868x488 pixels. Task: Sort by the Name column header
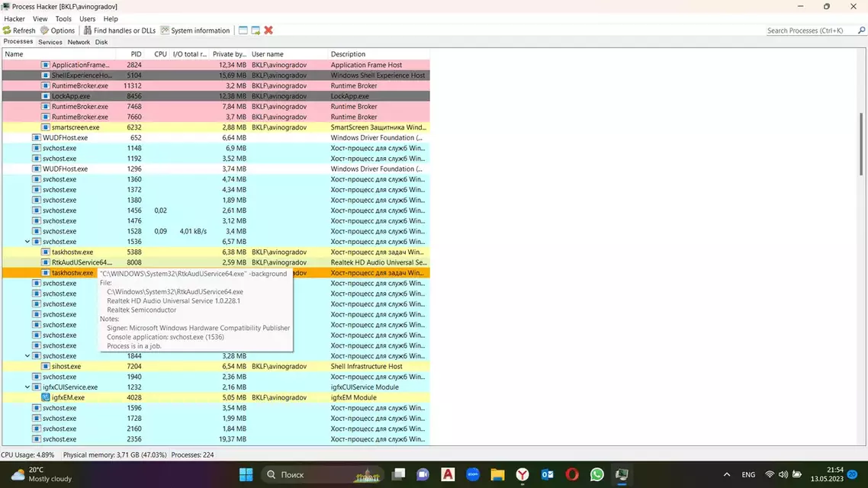point(59,54)
